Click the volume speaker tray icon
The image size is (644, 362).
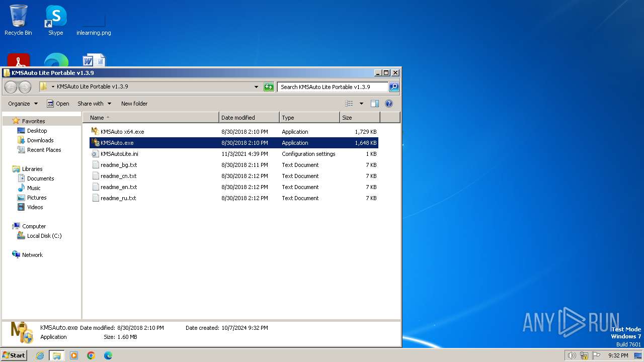[x=572, y=355]
